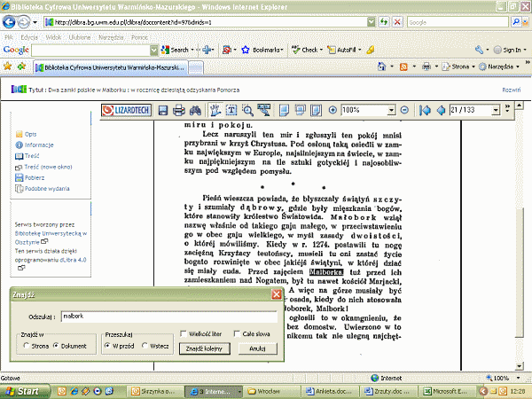Click the Znajdź kolejny button
This screenshot has width=532, height=399.
point(202,349)
